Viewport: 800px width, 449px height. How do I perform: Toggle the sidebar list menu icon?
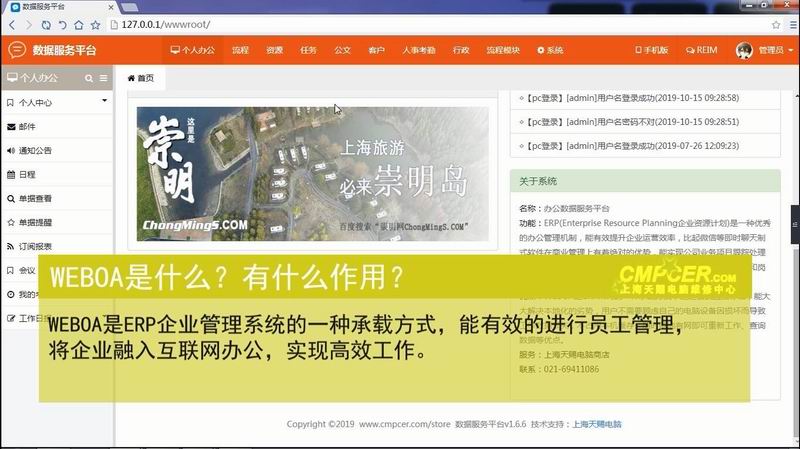pos(104,78)
